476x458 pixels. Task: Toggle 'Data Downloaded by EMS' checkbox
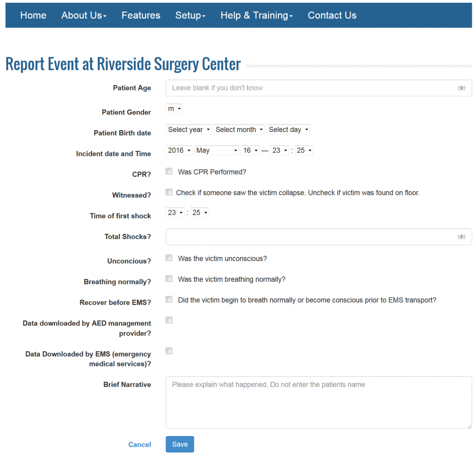click(x=169, y=351)
